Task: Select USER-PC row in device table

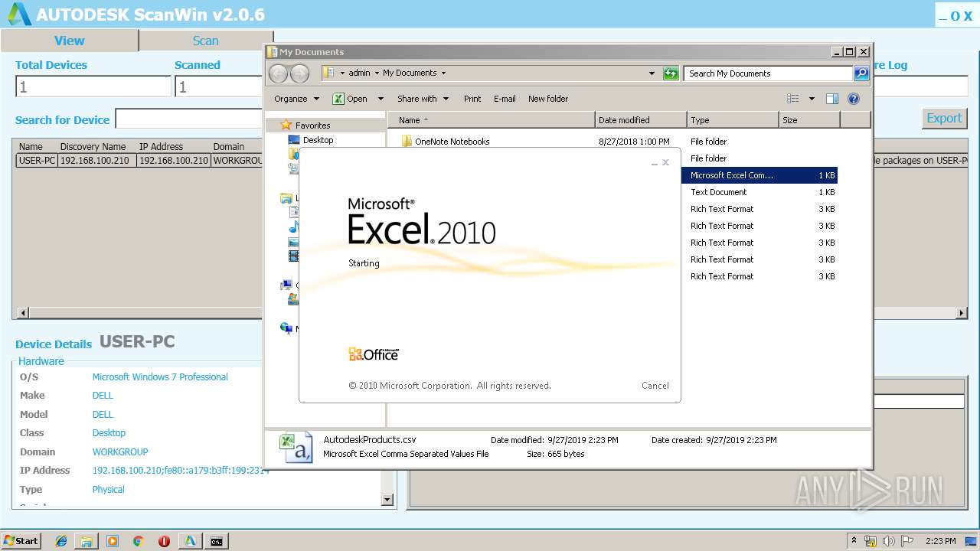Action: click(139, 161)
